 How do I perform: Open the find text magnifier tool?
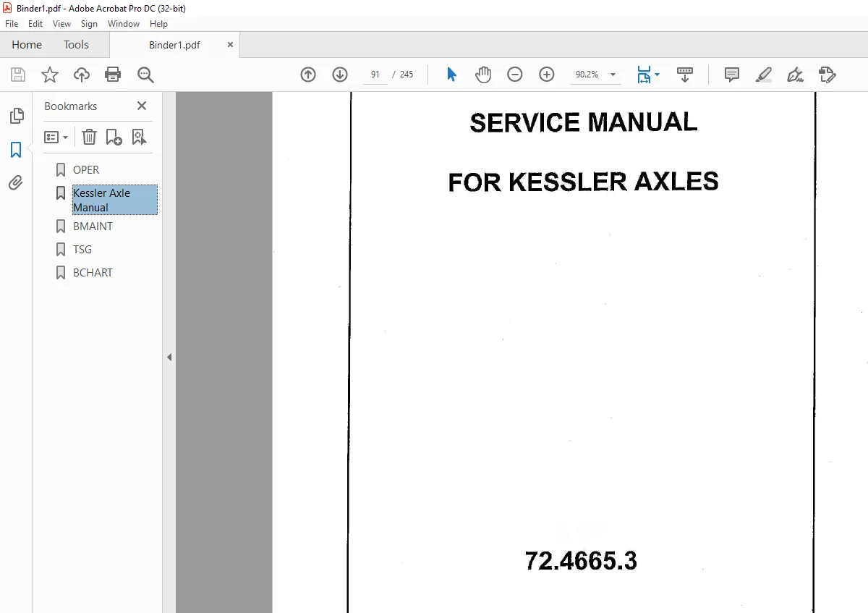(145, 75)
